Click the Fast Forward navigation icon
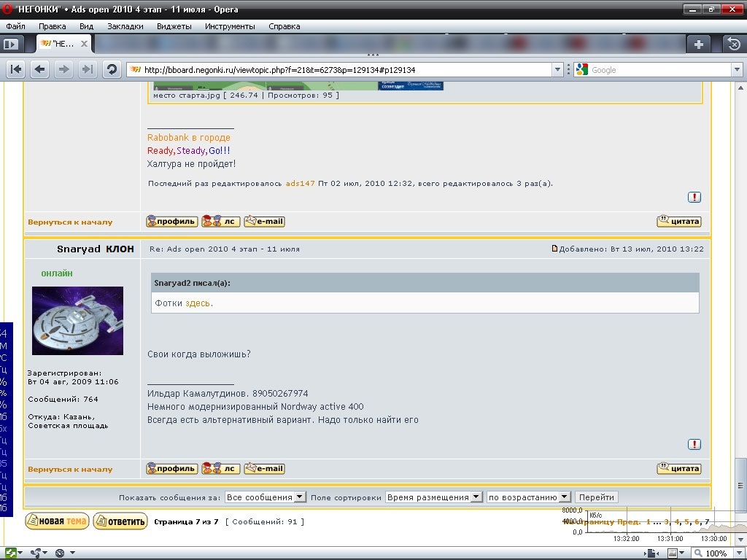Screen dimensions: 747x560 tap(88, 69)
